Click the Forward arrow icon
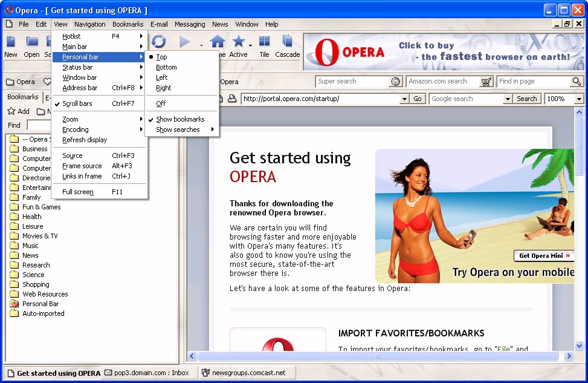Viewport: 588px width, 383px height. click(184, 41)
